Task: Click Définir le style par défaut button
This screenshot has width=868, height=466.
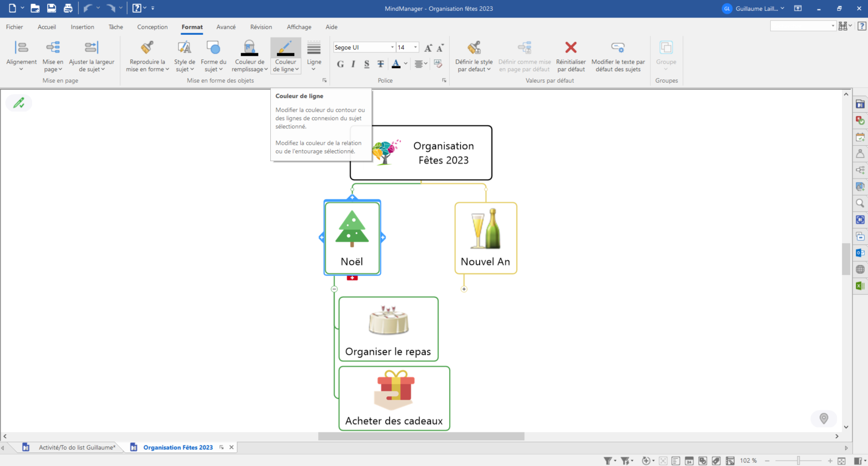Action: pyautogui.click(x=474, y=55)
